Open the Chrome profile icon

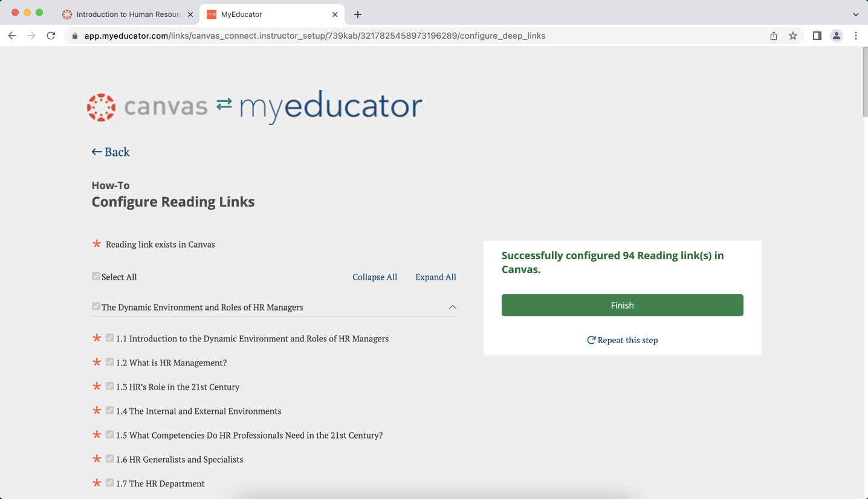pyautogui.click(x=837, y=36)
